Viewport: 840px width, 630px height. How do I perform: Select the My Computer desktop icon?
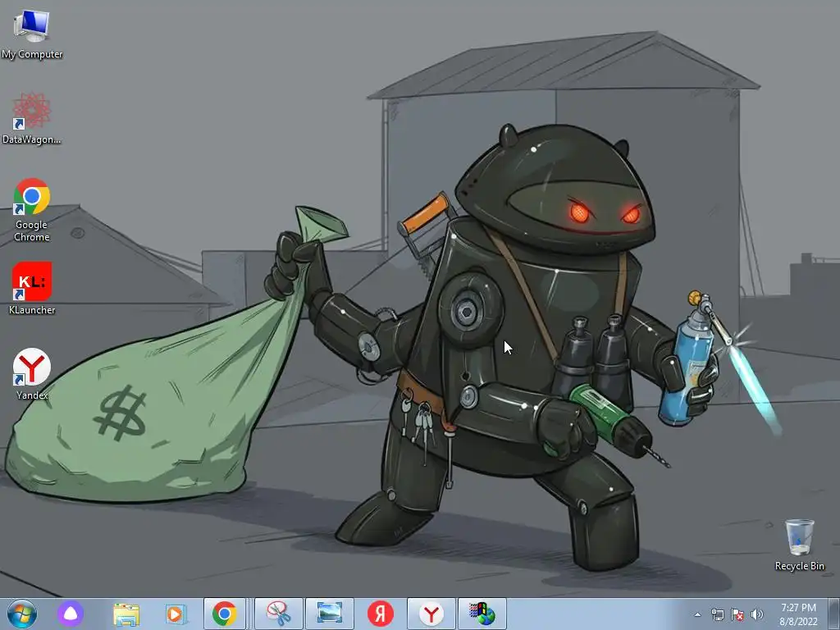[32, 34]
